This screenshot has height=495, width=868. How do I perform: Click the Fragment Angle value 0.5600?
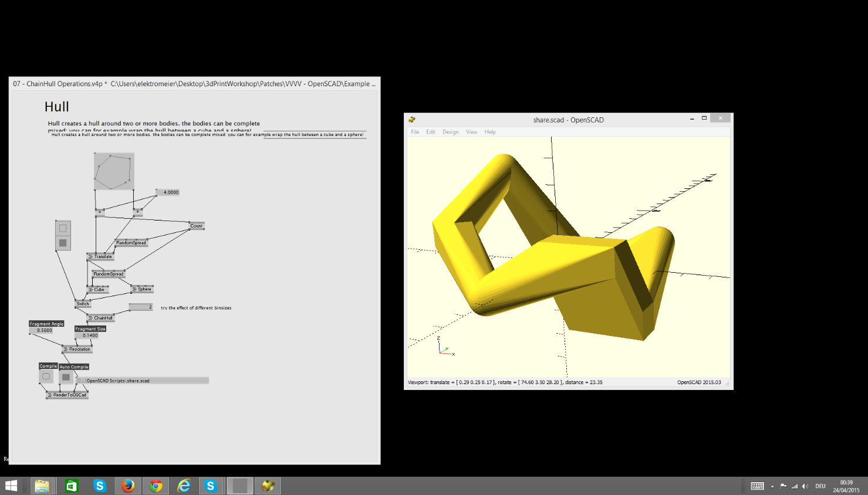(x=44, y=330)
